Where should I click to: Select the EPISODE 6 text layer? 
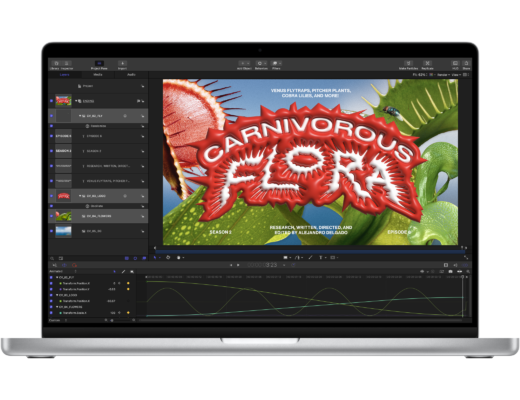[x=98, y=136]
